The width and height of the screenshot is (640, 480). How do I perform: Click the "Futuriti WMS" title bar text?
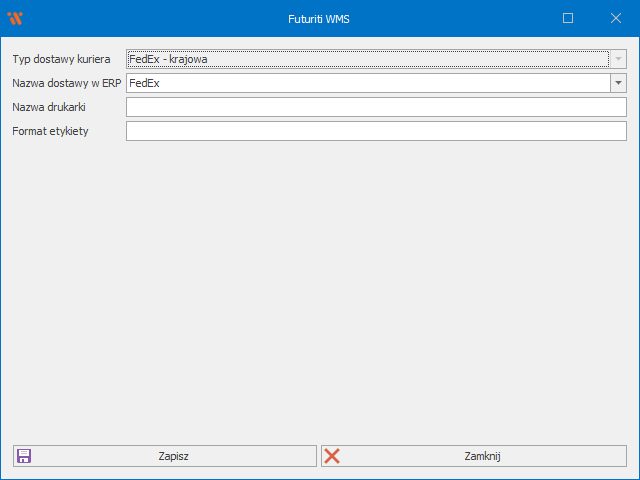pyautogui.click(x=320, y=18)
